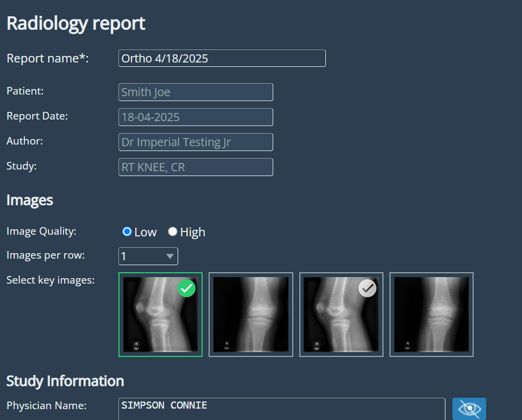
Task: Select the High image quality radio button
Action: (173, 232)
